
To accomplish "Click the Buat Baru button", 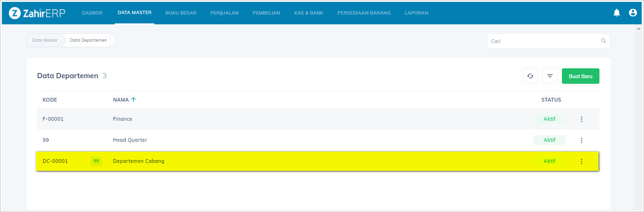I will pyautogui.click(x=580, y=76).
